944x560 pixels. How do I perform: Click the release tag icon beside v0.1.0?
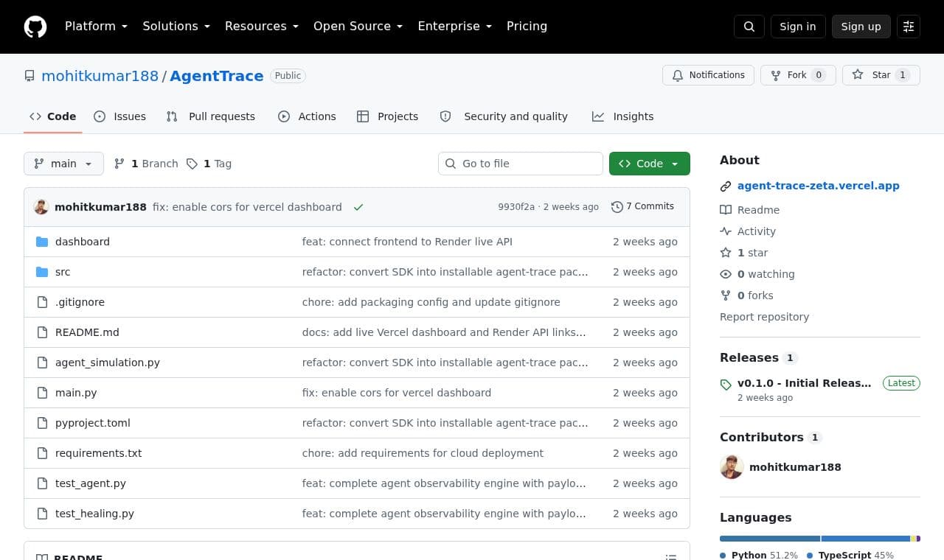pyautogui.click(x=726, y=384)
